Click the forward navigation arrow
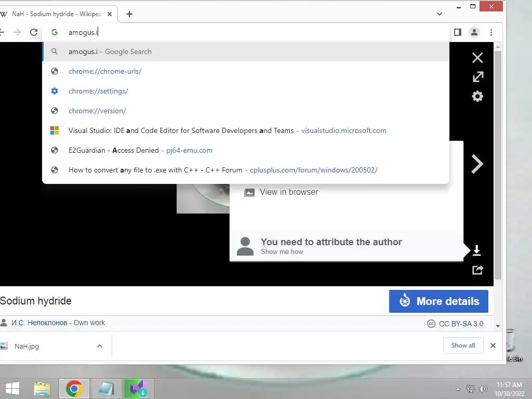 tap(17, 32)
